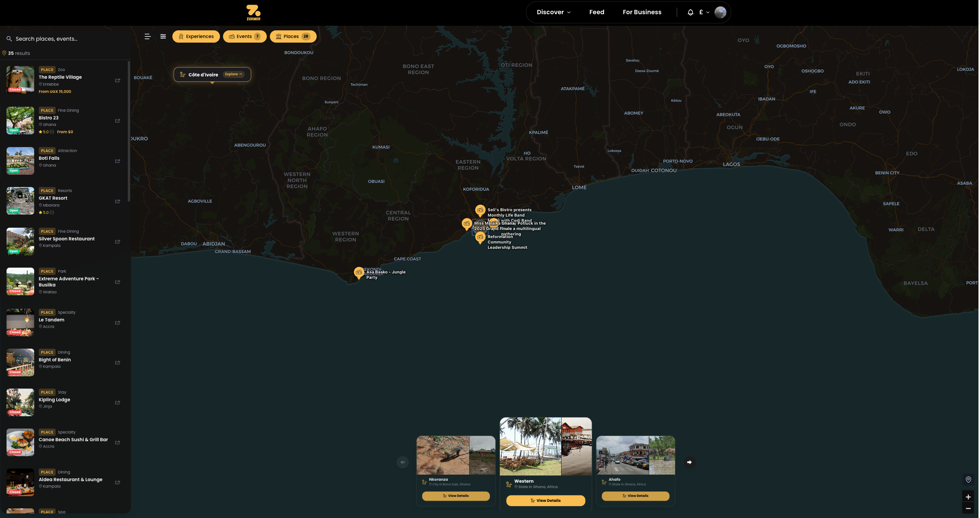The width and height of the screenshot is (980, 518).
Task: Toggle the Events filter chip
Action: tap(245, 36)
